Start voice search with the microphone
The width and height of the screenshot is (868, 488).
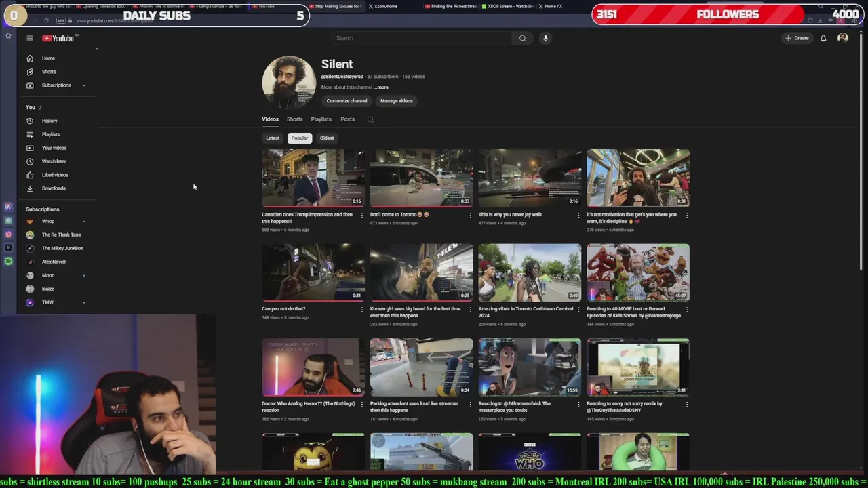[x=545, y=38]
